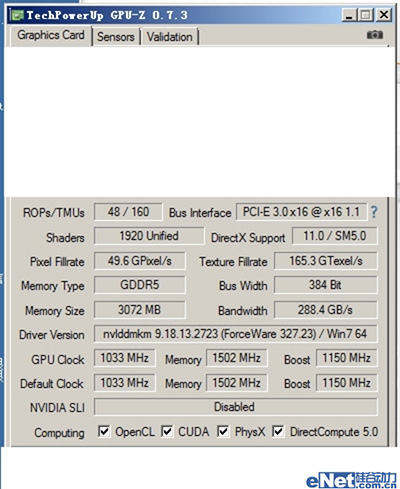This screenshot has height=489, width=400.
Task: Click the Memory Type field GDDR5
Action: pos(140,285)
